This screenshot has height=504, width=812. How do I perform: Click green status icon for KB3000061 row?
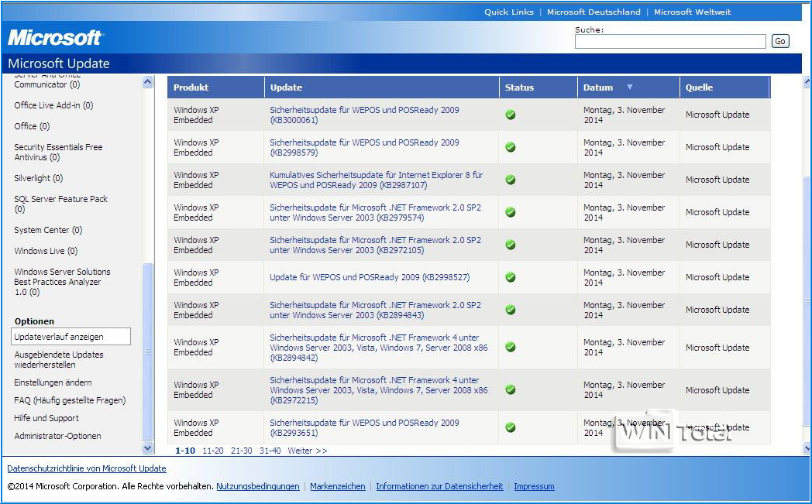pos(511,115)
